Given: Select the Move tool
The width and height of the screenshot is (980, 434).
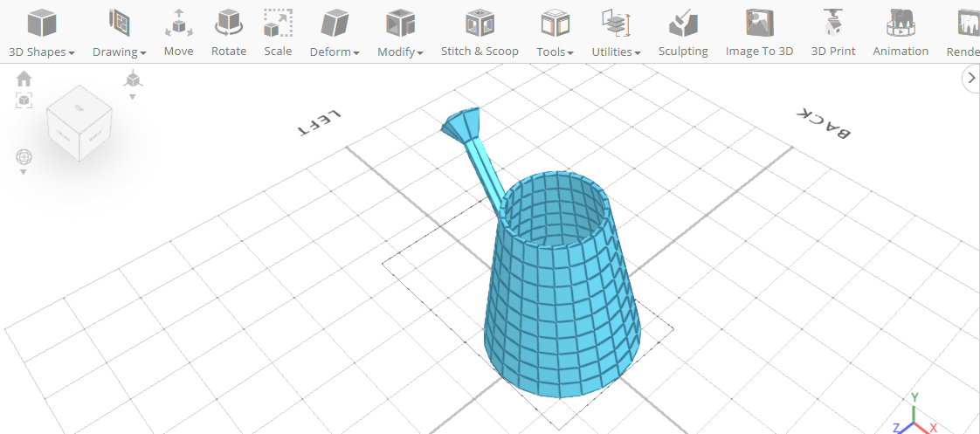Looking at the screenshot, I should [x=179, y=33].
